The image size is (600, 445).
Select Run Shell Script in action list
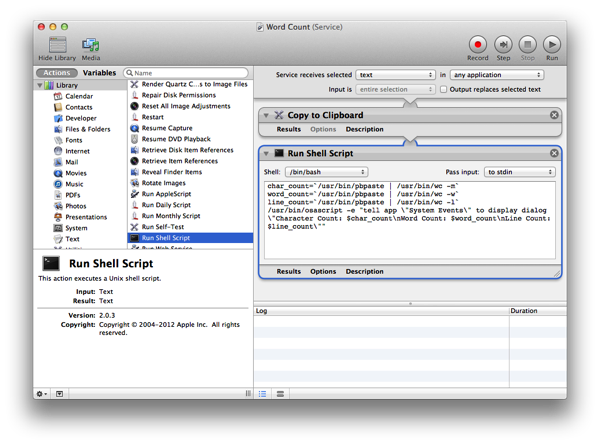click(190, 238)
